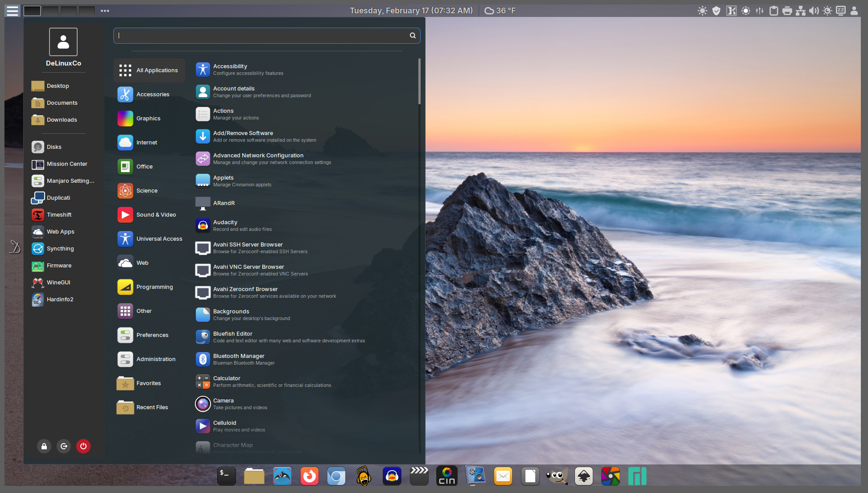Launch Bluetooth Manager application
868x493 pixels.
tap(239, 359)
